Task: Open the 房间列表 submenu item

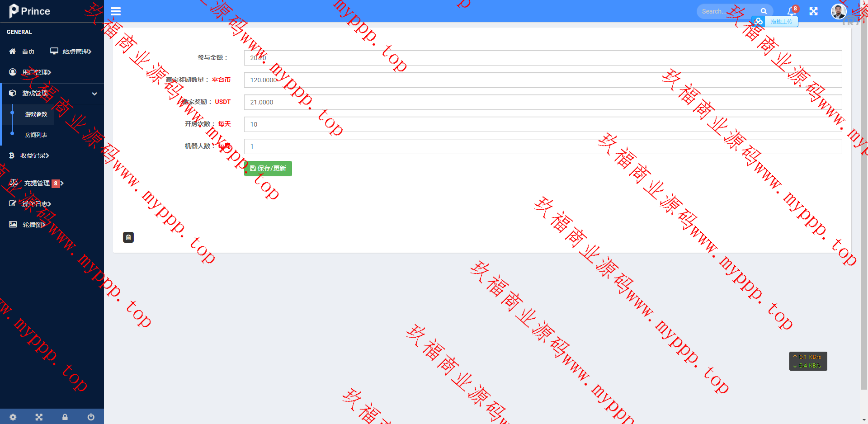Action: [36, 135]
